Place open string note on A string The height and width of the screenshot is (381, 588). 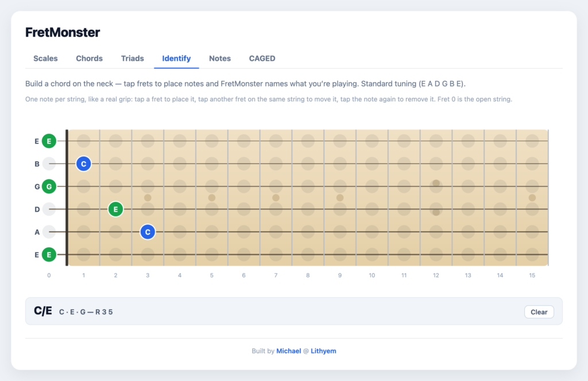49,232
